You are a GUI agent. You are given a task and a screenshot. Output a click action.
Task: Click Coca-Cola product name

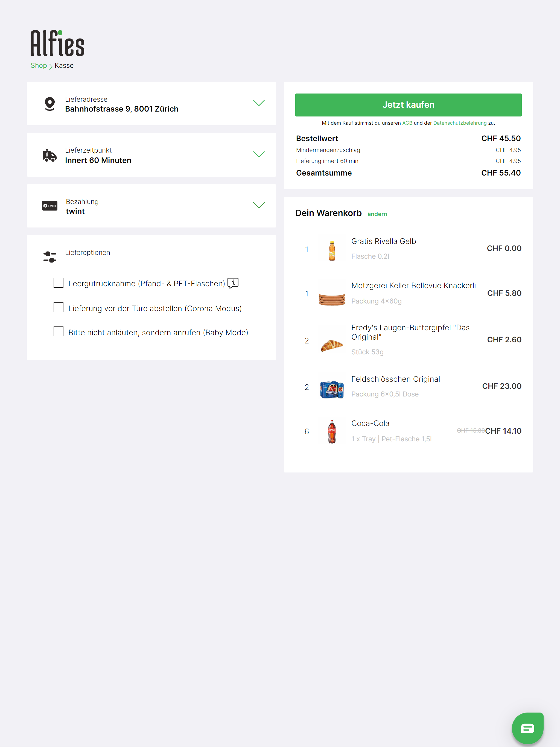(x=370, y=424)
